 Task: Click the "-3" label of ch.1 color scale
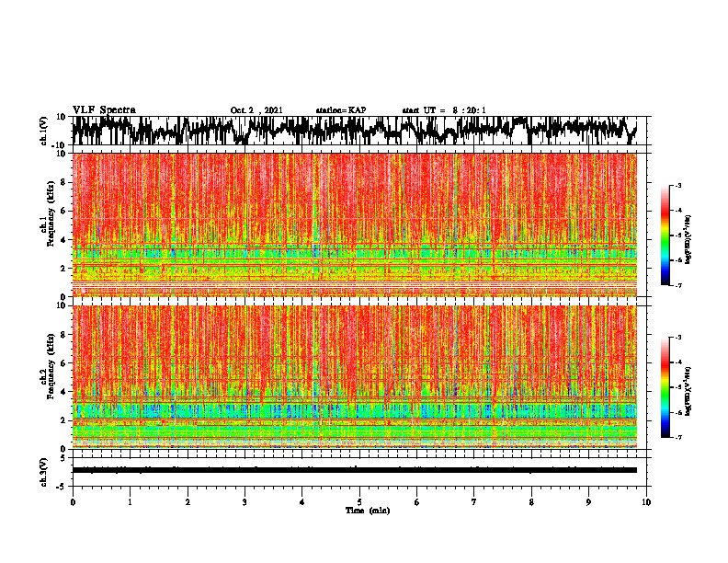[677, 185]
